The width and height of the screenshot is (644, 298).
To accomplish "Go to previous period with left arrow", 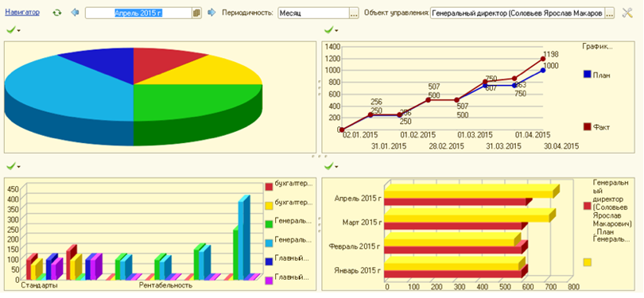I will pos(75,13).
